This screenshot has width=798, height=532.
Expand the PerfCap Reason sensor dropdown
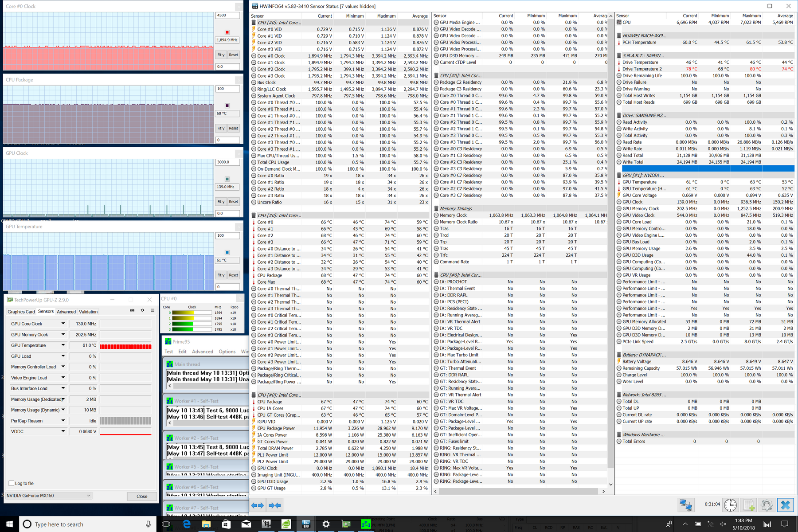click(x=63, y=420)
